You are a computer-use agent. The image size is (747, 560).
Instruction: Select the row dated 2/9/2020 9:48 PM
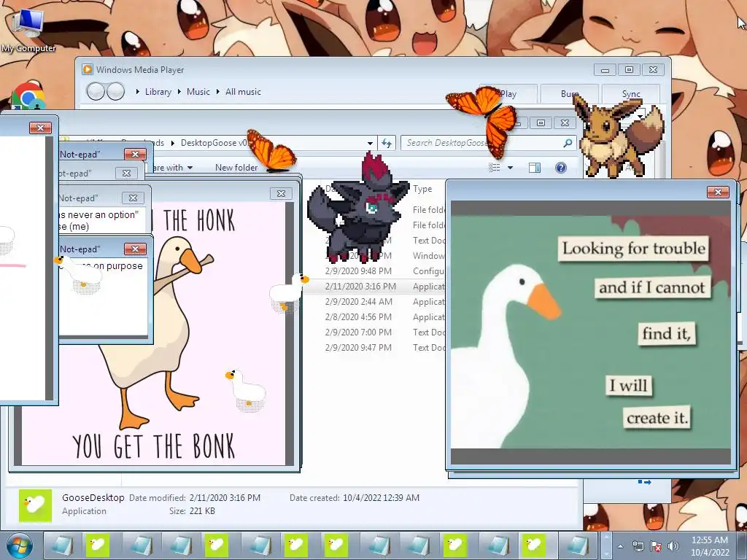click(x=375, y=271)
